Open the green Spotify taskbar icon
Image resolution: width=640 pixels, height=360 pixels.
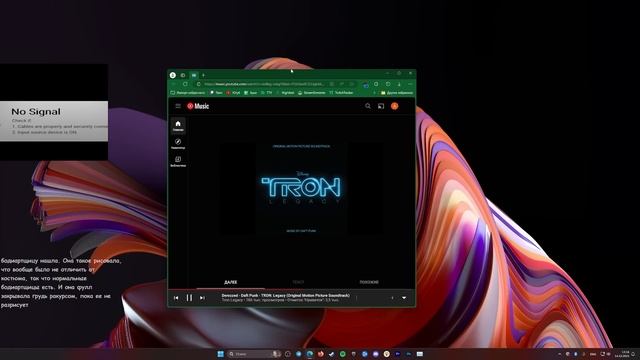[342, 354]
